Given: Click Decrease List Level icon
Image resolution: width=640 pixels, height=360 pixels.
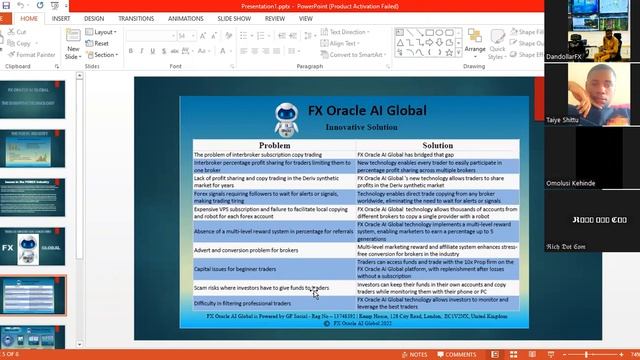Looking at the screenshot, I should coord(282,36).
